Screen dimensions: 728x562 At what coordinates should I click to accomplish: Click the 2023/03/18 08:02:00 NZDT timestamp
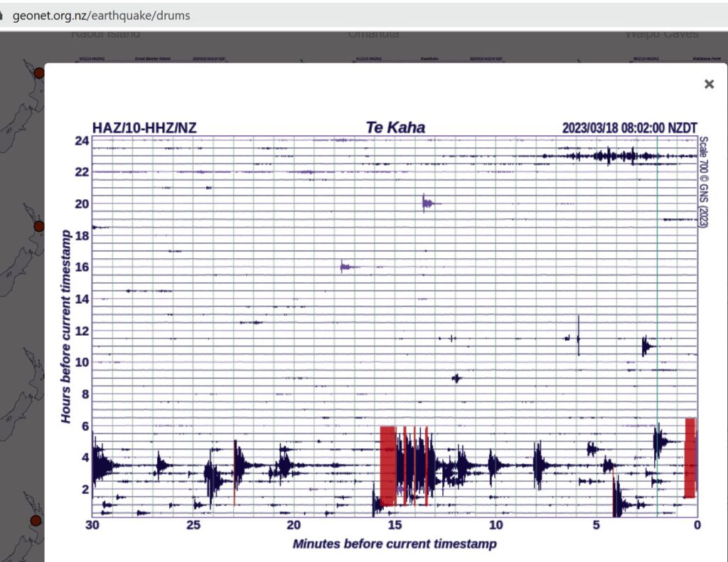[628, 128]
